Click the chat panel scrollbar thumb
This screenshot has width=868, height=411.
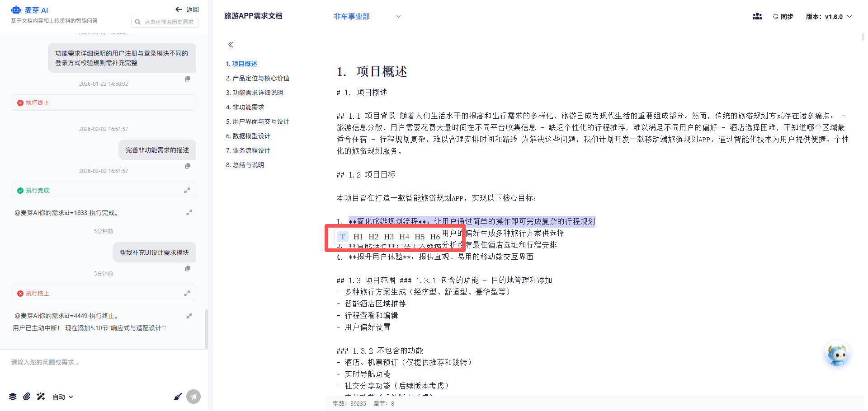(x=207, y=329)
